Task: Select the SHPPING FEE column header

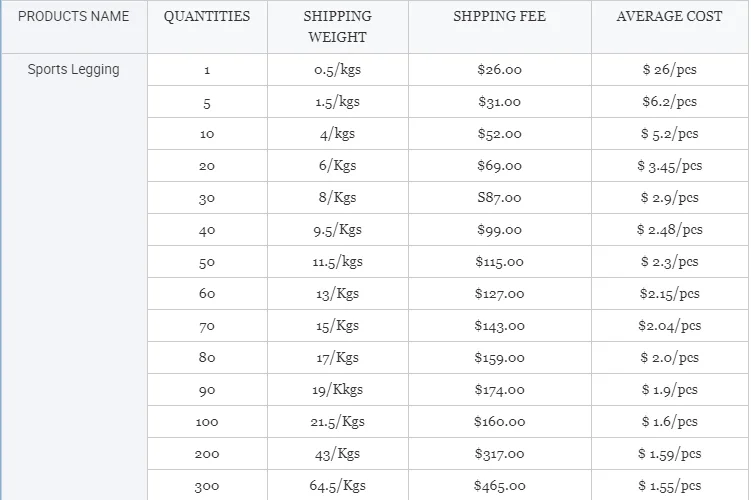Action: pyautogui.click(x=499, y=17)
